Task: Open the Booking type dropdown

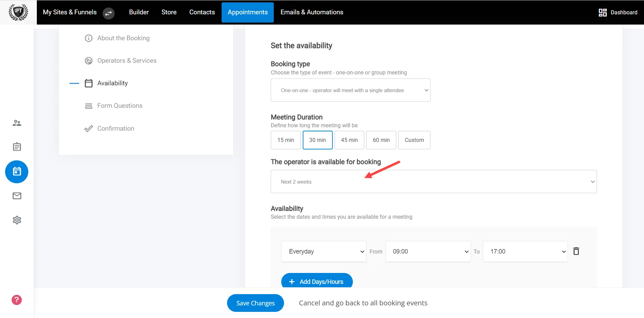Action: [350, 90]
